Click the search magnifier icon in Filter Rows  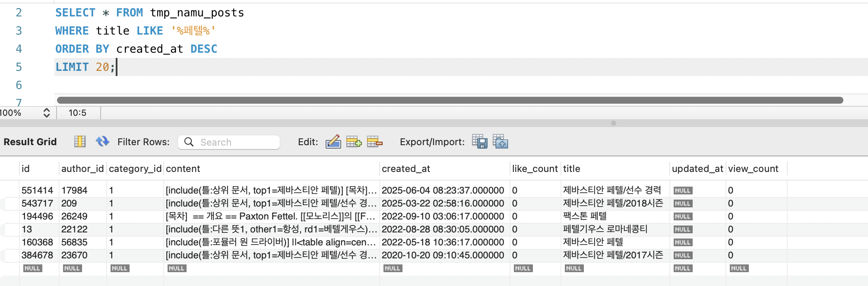pos(189,142)
